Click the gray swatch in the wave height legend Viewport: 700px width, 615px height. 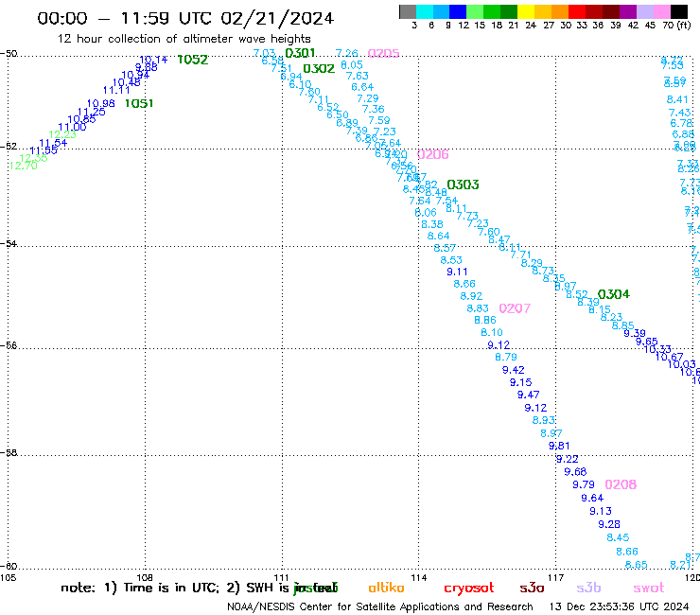[408, 11]
